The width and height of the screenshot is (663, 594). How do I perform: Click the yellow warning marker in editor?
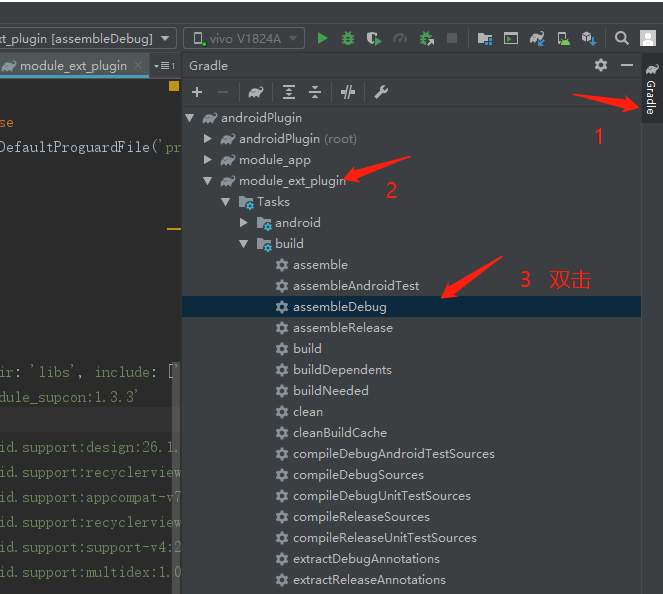174,86
